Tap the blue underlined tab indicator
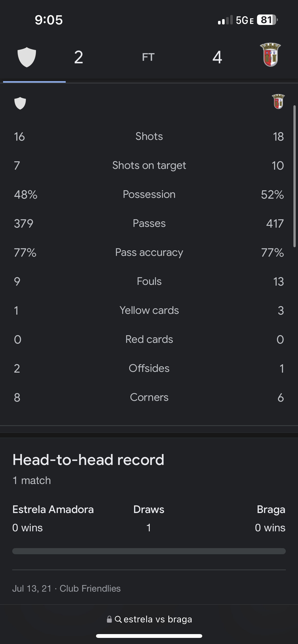 pos(34,82)
